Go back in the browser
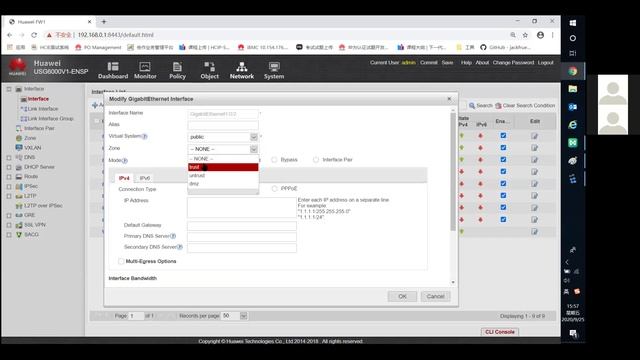The width and height of the screenshot is (640, 360). tap(9, 35)
